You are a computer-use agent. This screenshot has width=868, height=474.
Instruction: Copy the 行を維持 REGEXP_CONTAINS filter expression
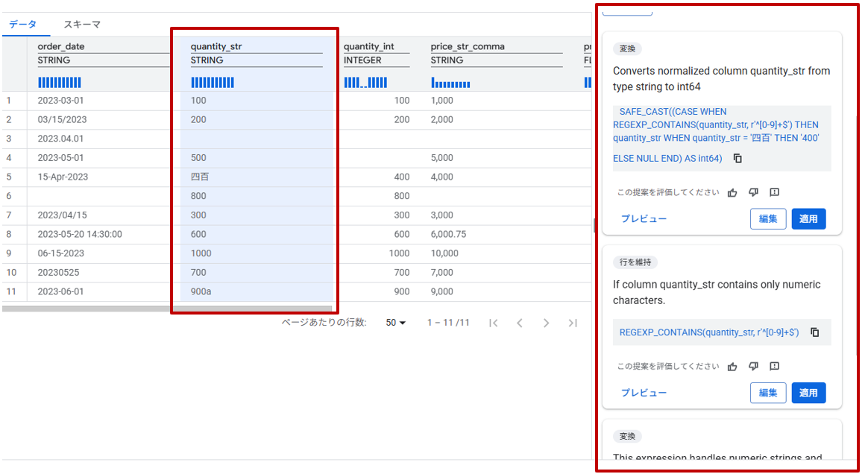coord(814,332)
